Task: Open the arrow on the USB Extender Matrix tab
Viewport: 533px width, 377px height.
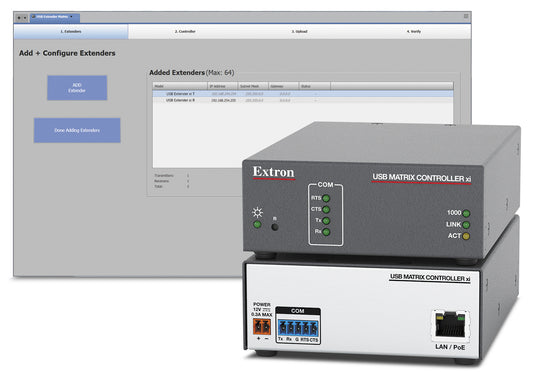Action: tap(71, 17)
